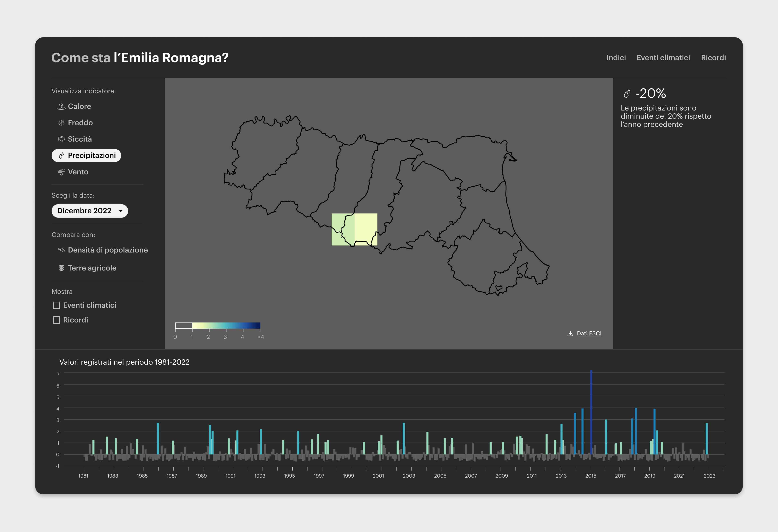Open Eventi climatici in the top navigation
The height and width of the screenshot is (532, 778).
pyautogui.click(x=664, y=57)
